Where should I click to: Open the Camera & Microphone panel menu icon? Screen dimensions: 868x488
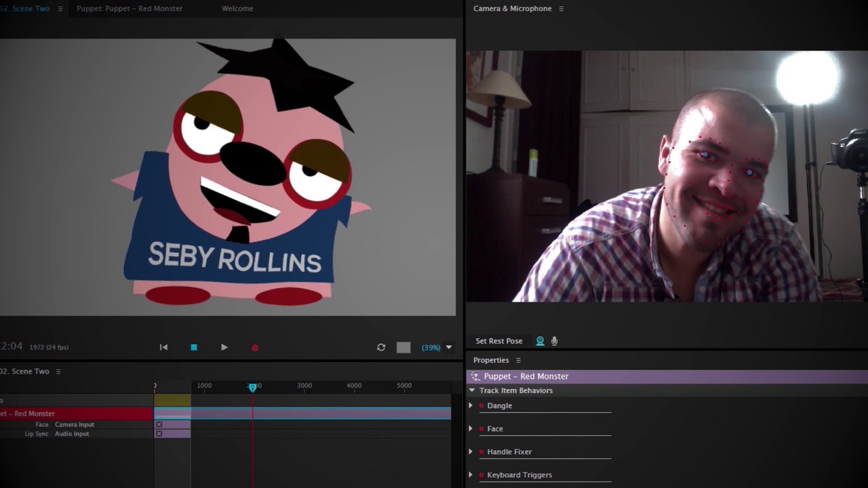pyautogui.click(x=561, y=9)
